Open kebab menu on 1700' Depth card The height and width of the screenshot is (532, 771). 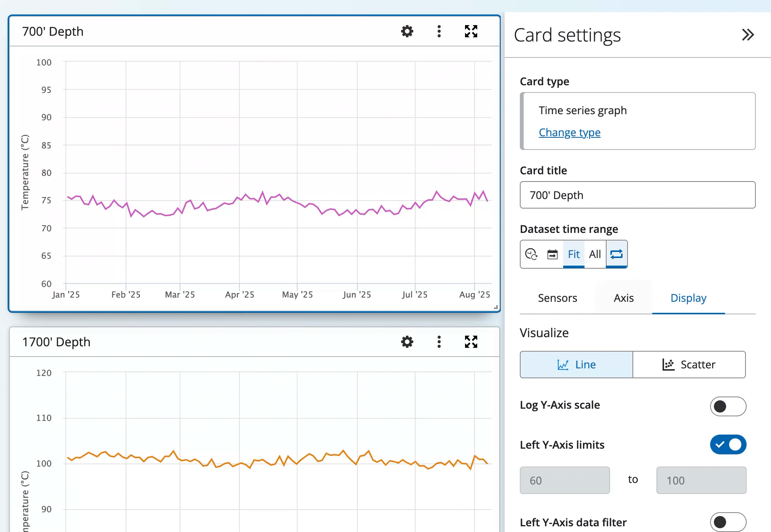coord(439,342)
